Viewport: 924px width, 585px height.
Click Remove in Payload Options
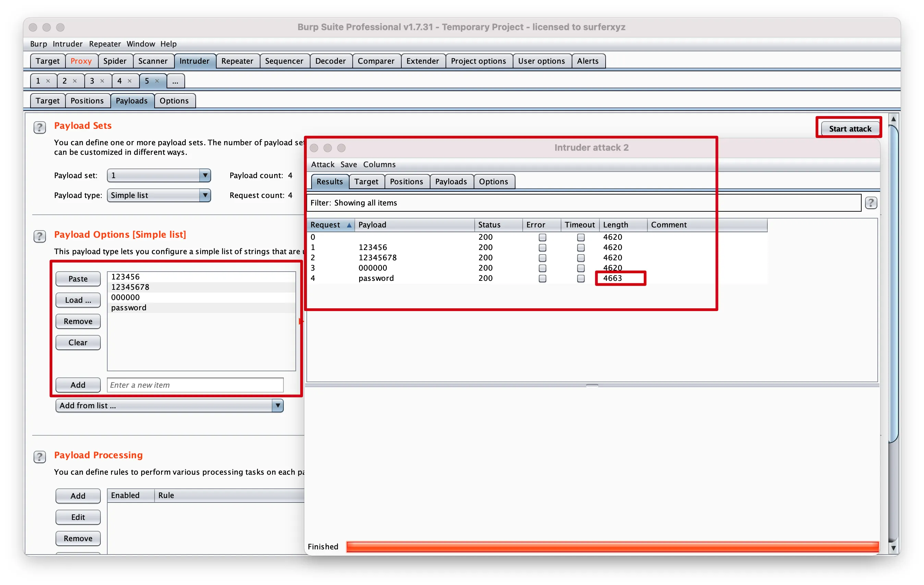(78, 321)
